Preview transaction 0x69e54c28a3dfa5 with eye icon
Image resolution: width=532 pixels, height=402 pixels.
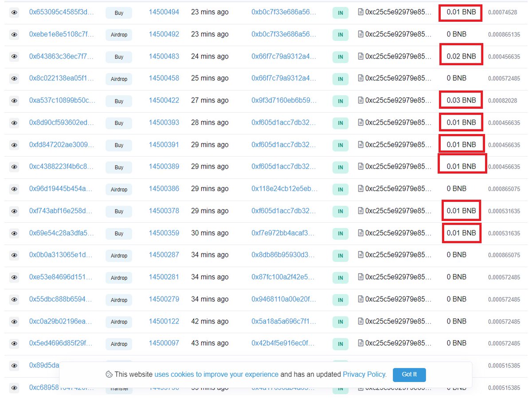pos(14,233)
